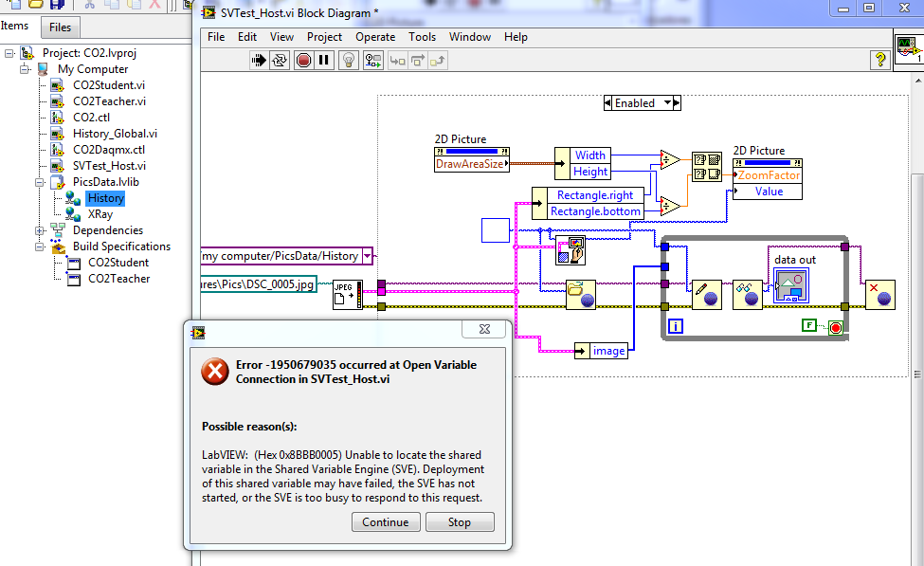Screen dimensions: 924x566
Task: Run the VI with the Run arrow
Action: coord(259,60)
